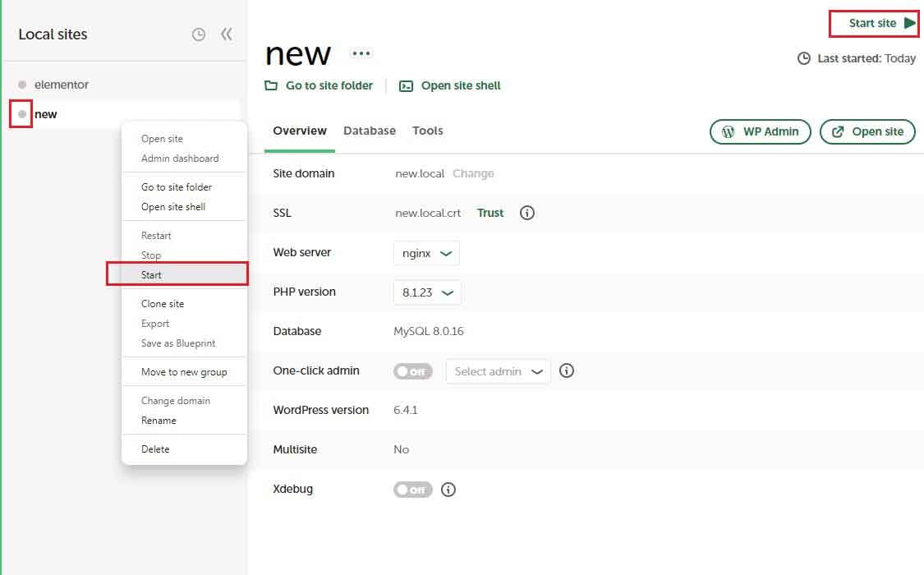
Task: Click the info icon beside One-click admin
Action: tap(566, 370)
